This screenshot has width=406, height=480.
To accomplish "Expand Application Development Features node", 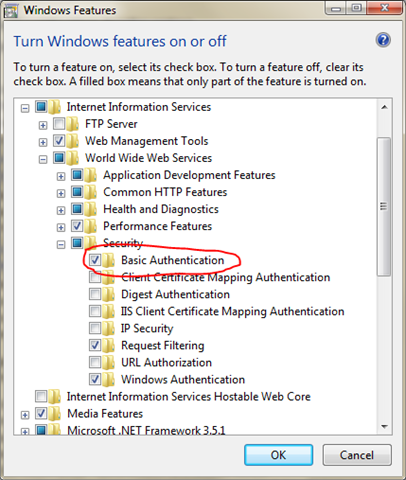I will pos(61,176).
